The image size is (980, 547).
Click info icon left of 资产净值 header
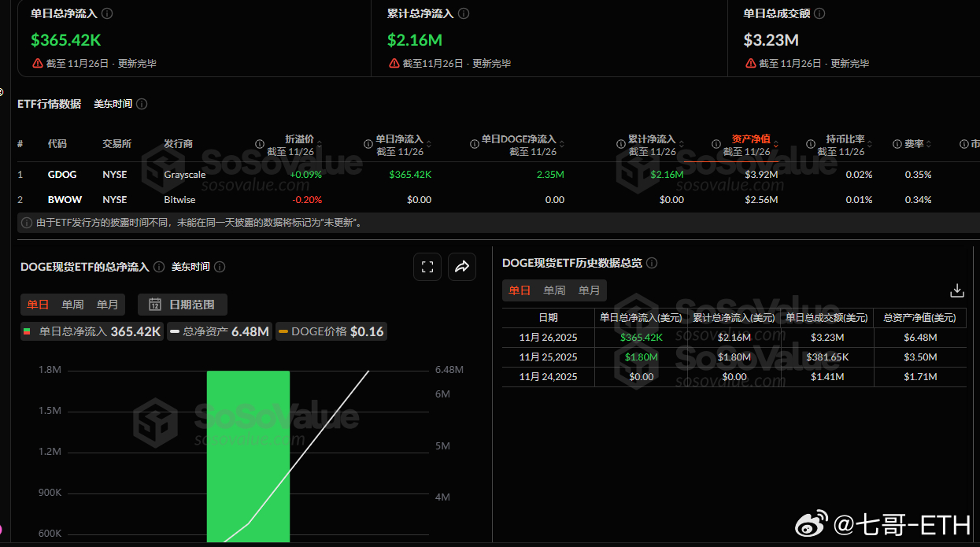click(716, 144)
